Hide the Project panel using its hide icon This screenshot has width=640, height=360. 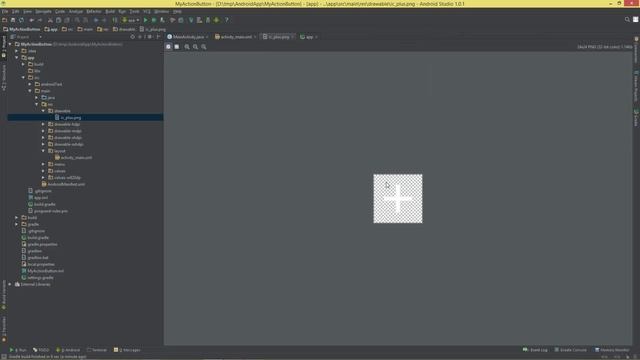[x=158, y=37]
